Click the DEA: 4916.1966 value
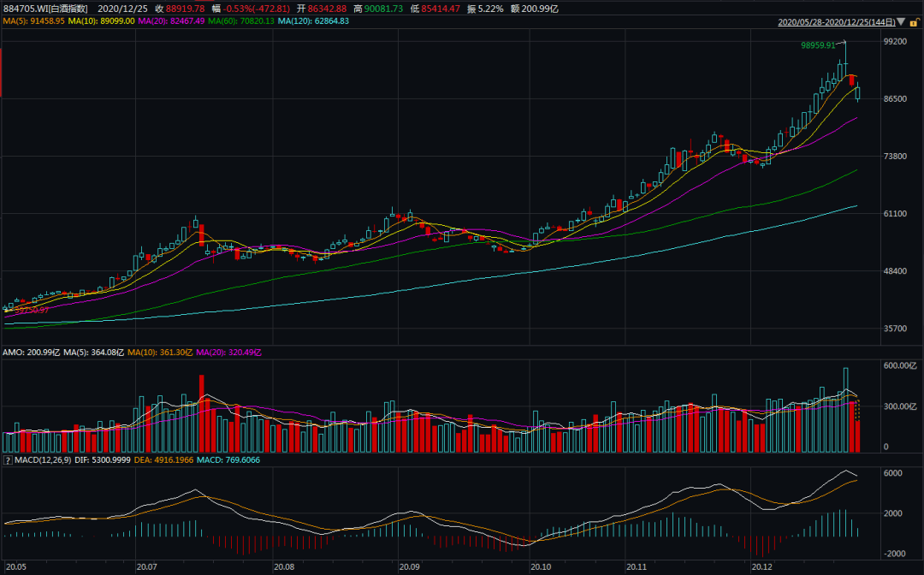This screenshot has height=575, width=924. [x=163, y=460]
